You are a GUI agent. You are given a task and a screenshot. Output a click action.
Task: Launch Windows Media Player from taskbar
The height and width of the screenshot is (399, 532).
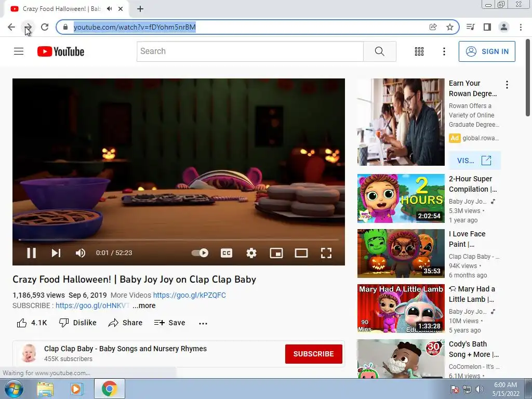[77, 389]
